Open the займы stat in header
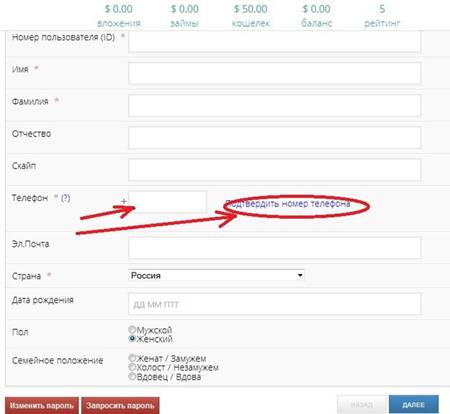Viewport: 450px width, 414px height. pos(185,16)
